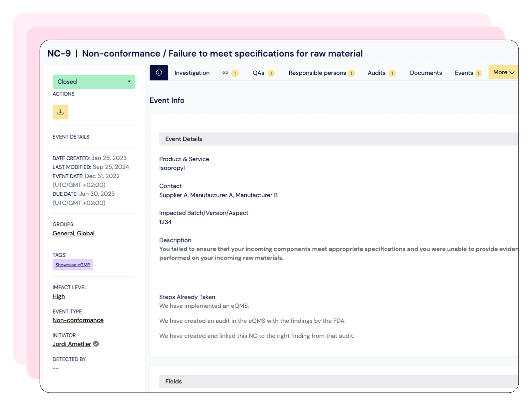Screen dimensions: 532x406
Task: Click the Event Info heading
Action: point(167,100)
